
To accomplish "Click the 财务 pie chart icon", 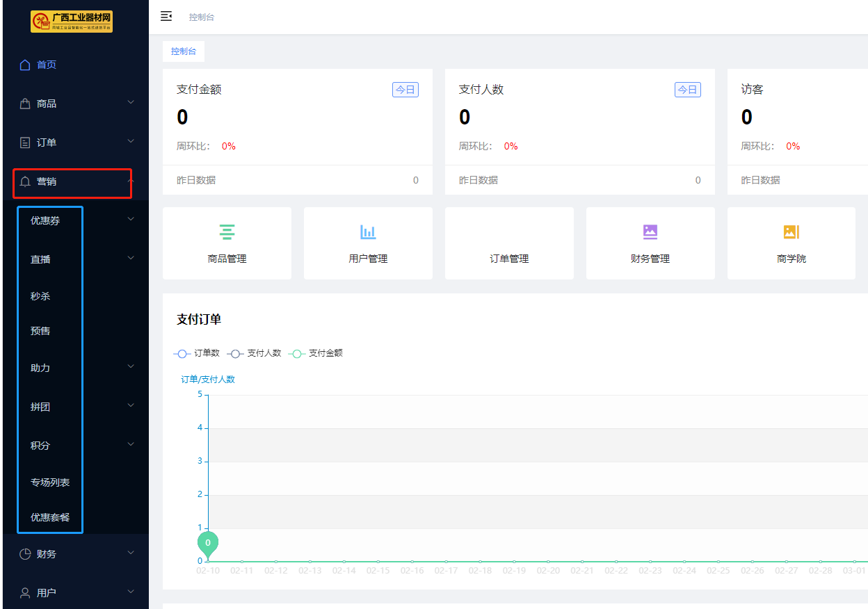I will click(25, 554).
